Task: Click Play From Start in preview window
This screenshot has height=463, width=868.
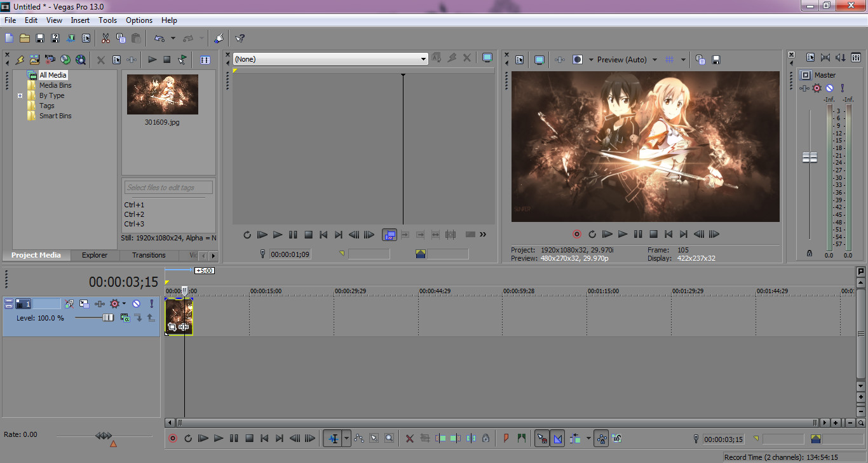Action: (607, 234)
